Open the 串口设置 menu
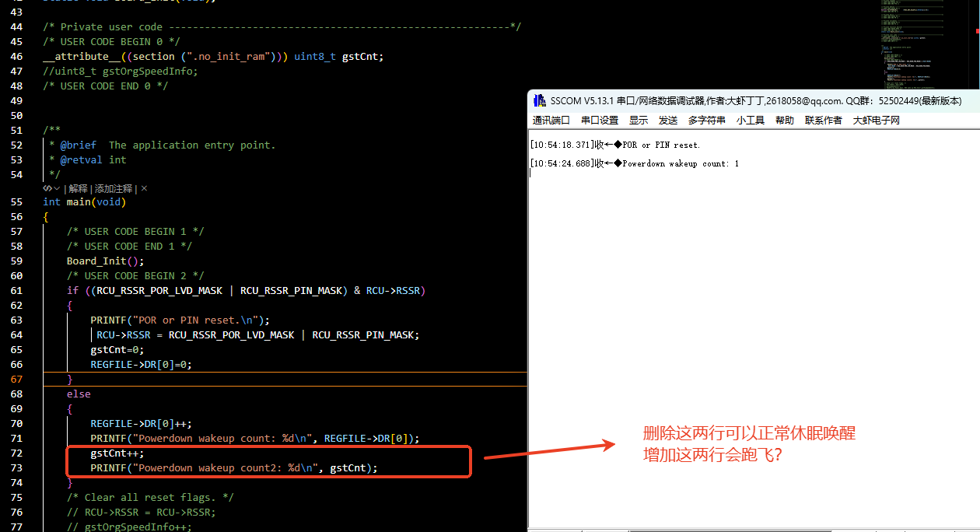This screenshot has height=532, width=980. pos(600,120)
